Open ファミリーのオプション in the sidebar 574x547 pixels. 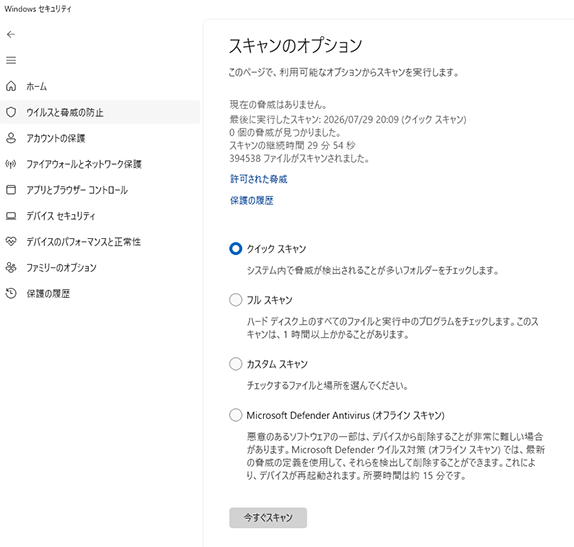pyautogui.click(x=100, y=268)
